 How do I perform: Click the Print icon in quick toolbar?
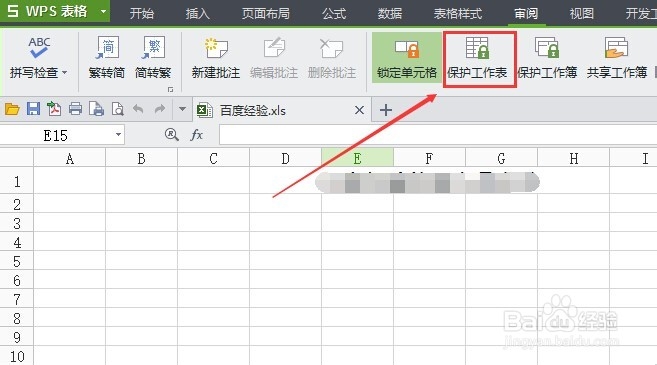pyautogui.click(x=75, y=109)
